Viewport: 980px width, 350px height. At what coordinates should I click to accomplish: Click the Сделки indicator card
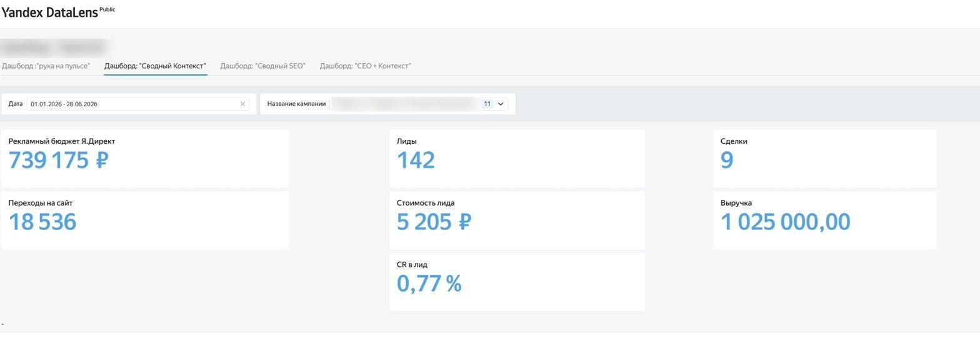[824, 159]
